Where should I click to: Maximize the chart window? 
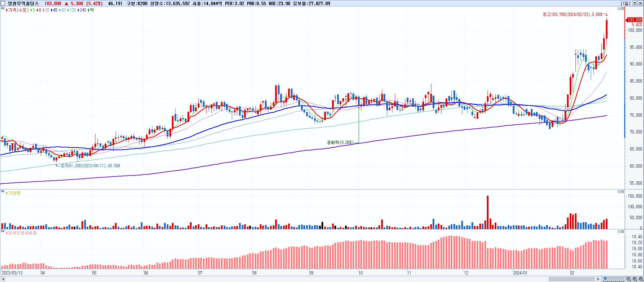635,3
